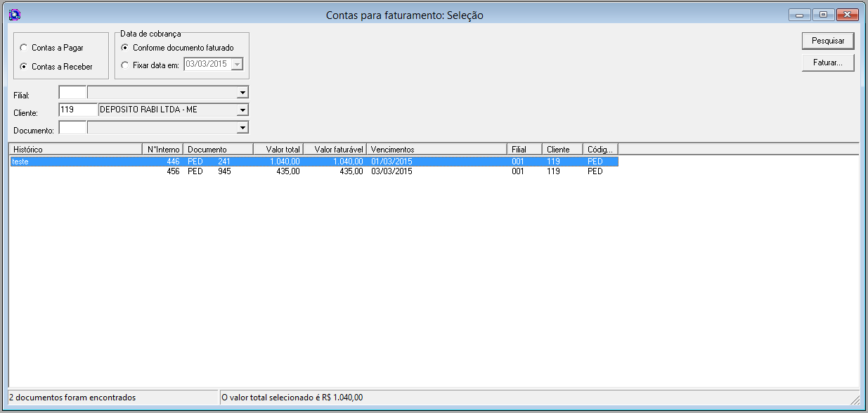Open the Fixar data em date picker arrow

tap(239, 64)
